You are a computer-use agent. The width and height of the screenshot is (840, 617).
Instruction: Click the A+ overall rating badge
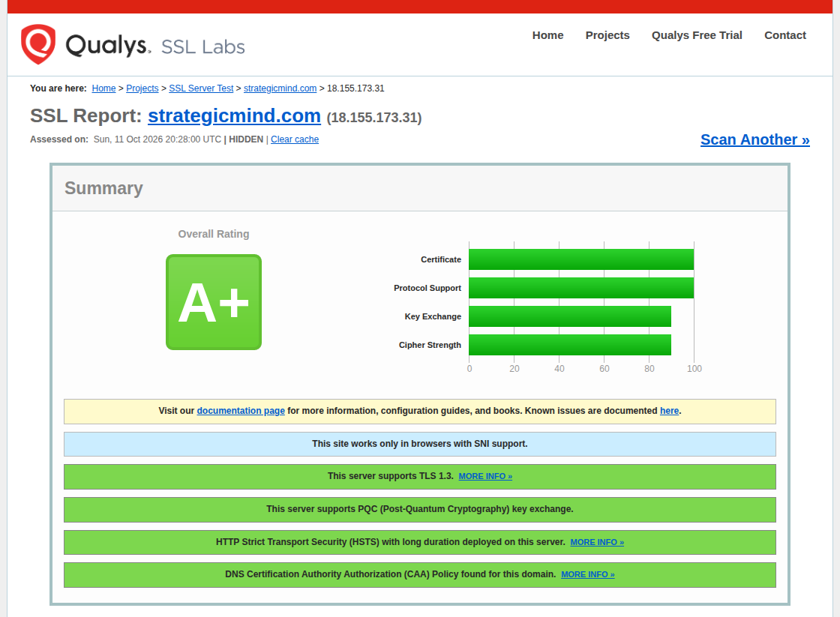click(214, 302)
